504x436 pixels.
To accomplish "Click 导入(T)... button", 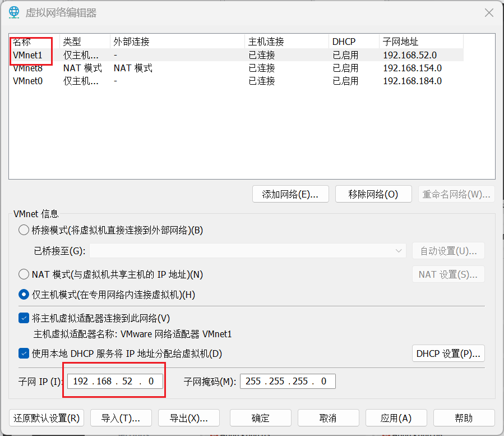I will click(121, 418).
